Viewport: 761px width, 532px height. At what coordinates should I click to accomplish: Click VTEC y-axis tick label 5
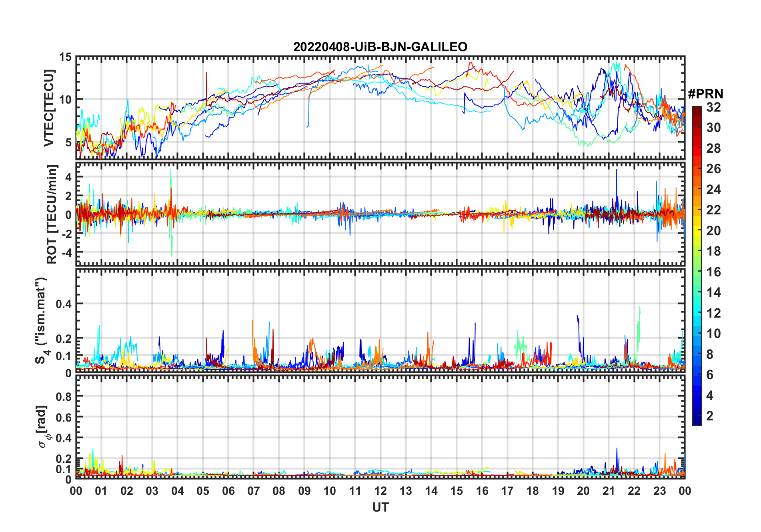tap(68, 142)
